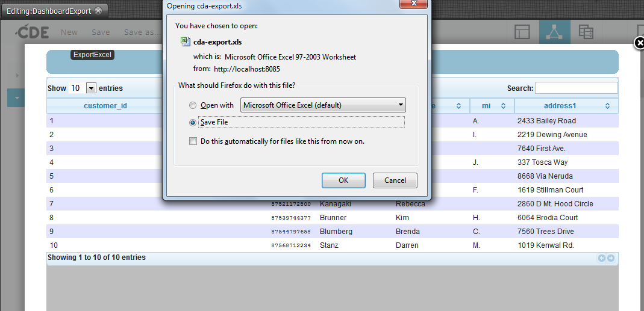644x311 pixels.
Task: Click customer_id cell 10
Action: click(54, 245)
